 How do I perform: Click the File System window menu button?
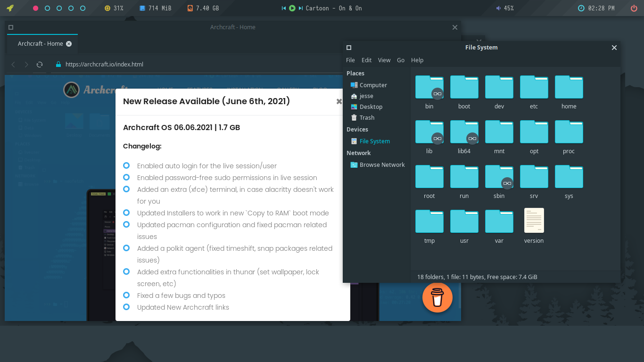coord(349,48)
